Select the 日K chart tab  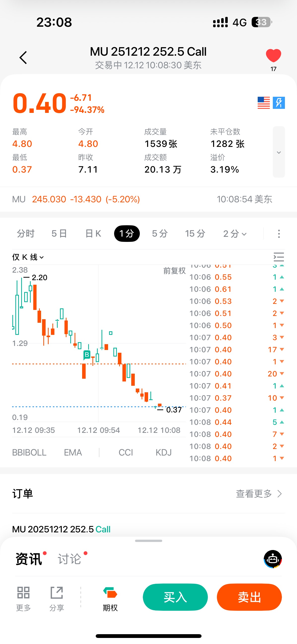[x=93, y=234]
